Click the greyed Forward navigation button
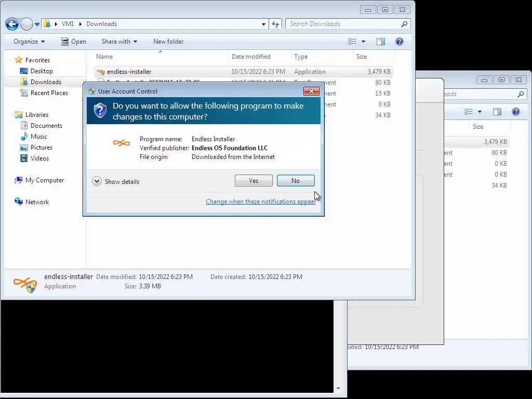The image size is (532, 399). (x=26, y=24)
